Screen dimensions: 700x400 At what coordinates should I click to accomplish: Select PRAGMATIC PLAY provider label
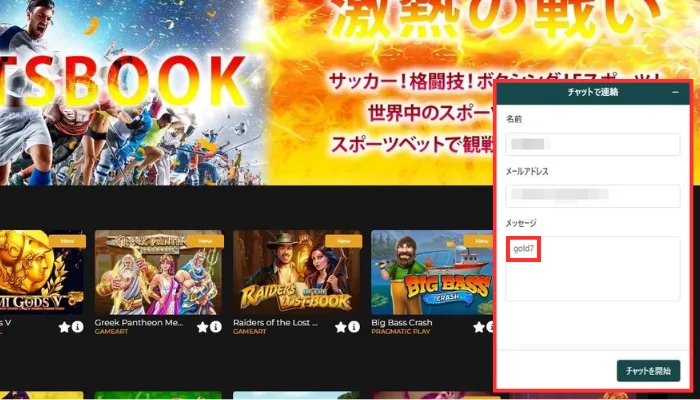tap(401, 332)
